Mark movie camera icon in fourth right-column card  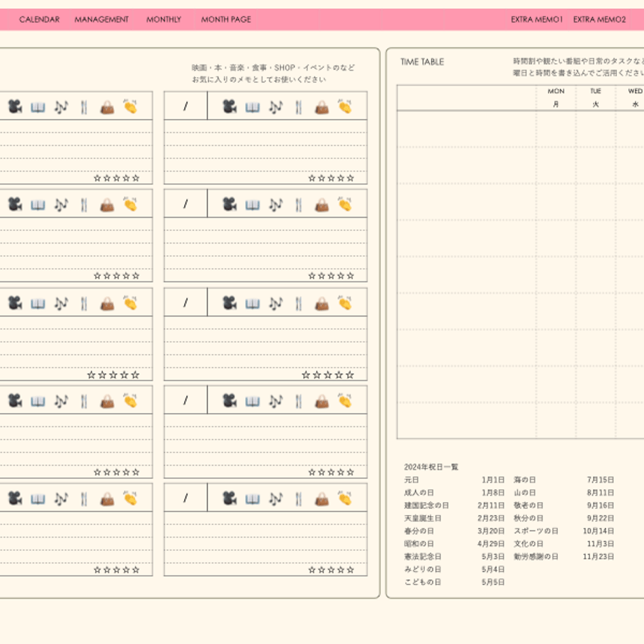pyautogui.click(x=230, y=400)
